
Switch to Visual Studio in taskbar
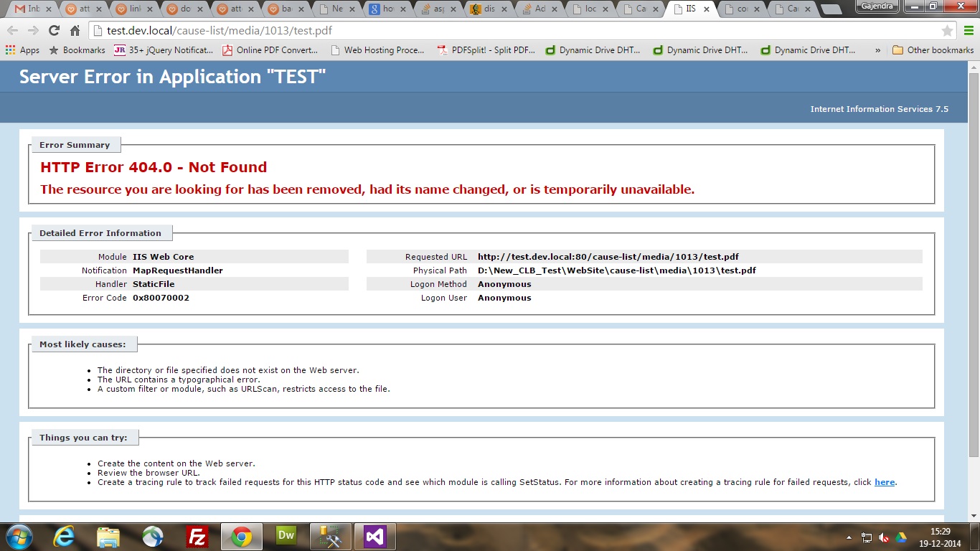point(374,537)
